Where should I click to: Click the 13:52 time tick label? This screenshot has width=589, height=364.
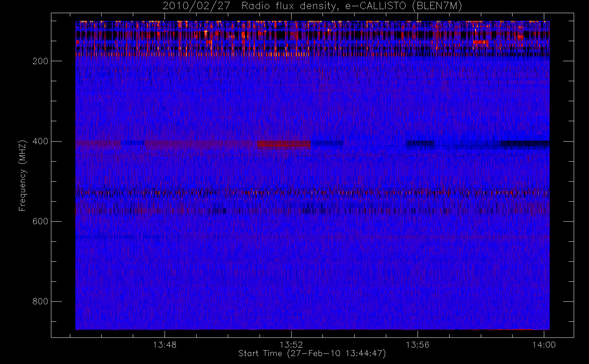pyautogui.click(x=291, y=345)
